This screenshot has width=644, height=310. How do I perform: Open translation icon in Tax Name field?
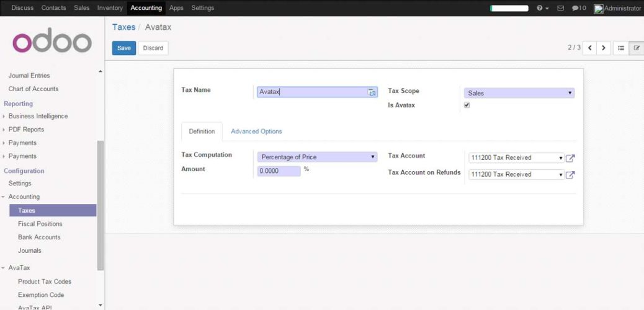coord(372,93)
